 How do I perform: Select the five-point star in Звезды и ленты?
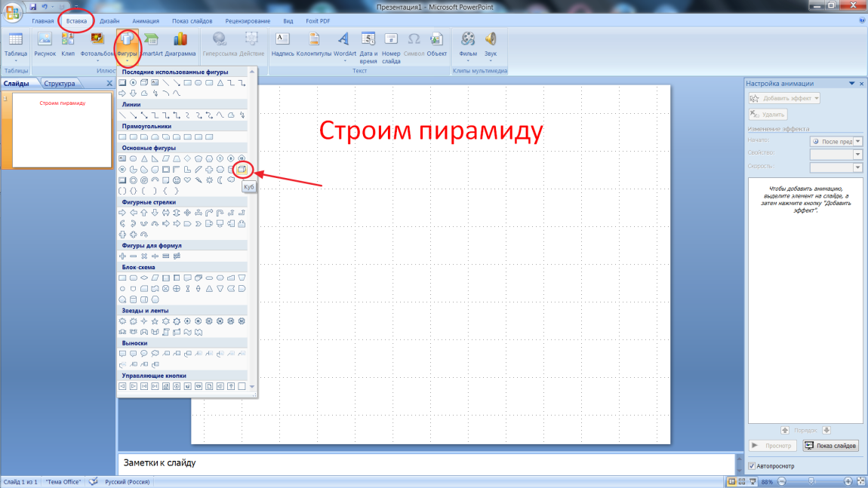pos(155,321)
